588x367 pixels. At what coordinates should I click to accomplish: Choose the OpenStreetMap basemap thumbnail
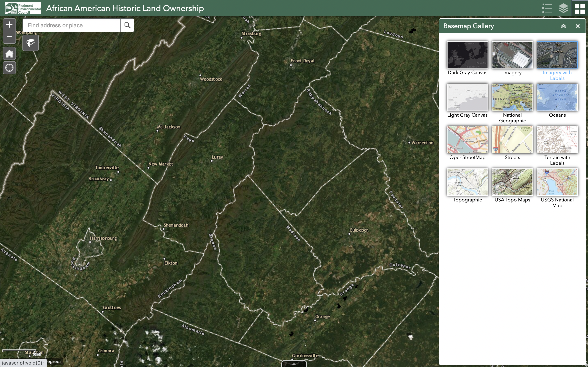(467, 140)
